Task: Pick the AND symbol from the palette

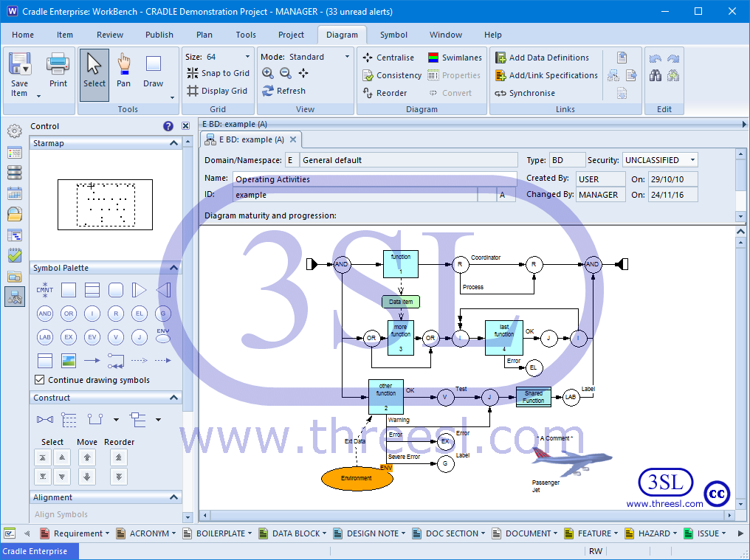Action: click(45, 314)
